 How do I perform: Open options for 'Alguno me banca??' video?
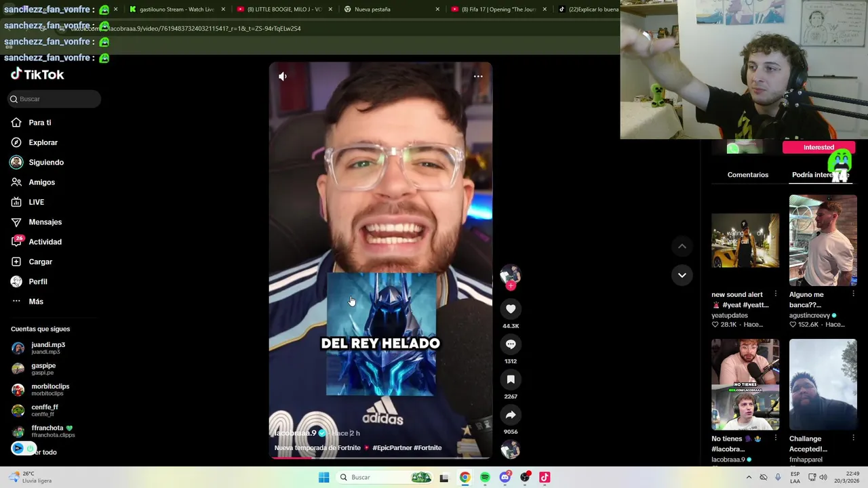coord(853,295)
